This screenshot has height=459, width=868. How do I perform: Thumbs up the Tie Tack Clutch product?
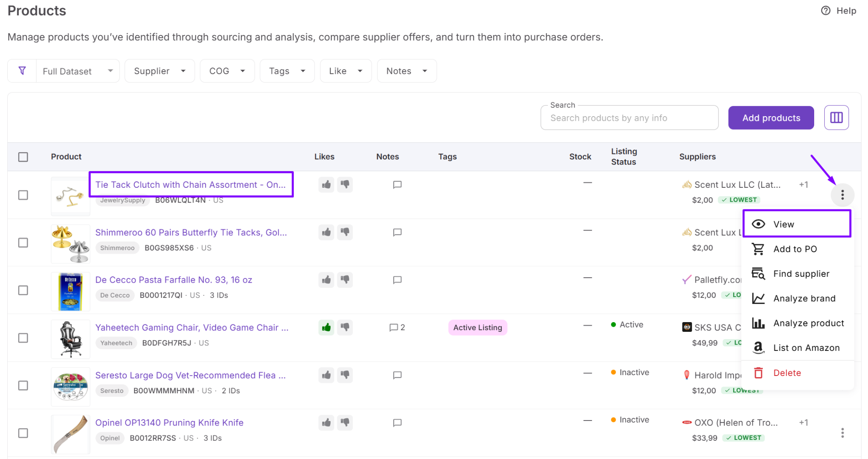326,184
